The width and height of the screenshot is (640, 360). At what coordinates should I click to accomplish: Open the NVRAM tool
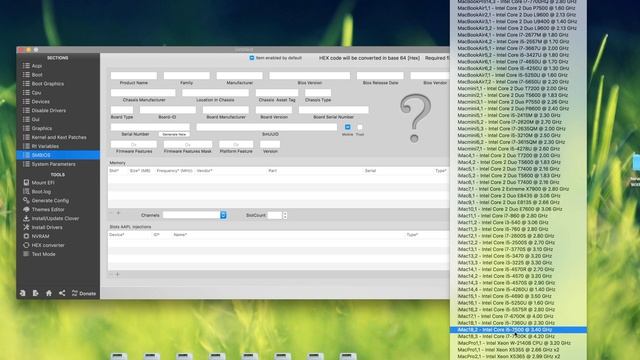40,236
